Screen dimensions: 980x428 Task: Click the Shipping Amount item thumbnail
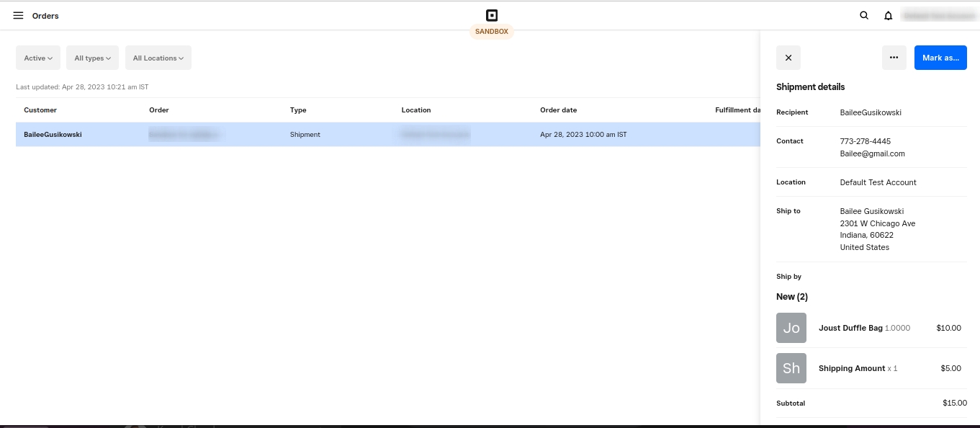pyautogui.click(x=791, y=368)
